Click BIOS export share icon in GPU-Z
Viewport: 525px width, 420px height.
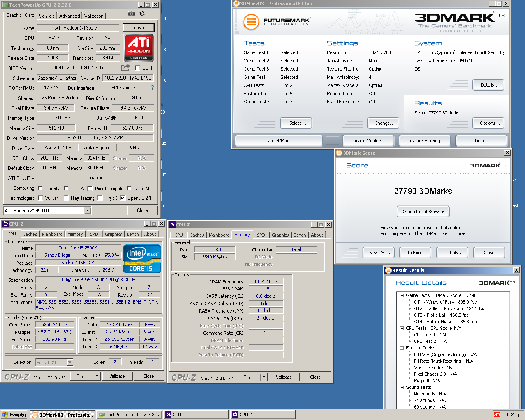point(126,67)
